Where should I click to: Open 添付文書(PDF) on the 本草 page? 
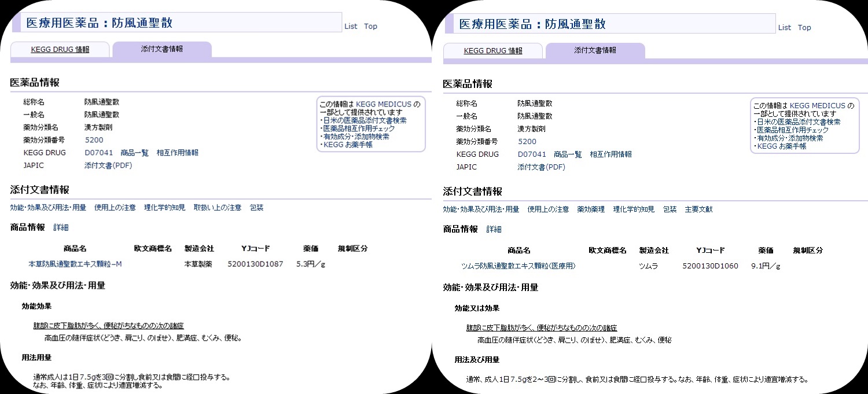[108, 165]
